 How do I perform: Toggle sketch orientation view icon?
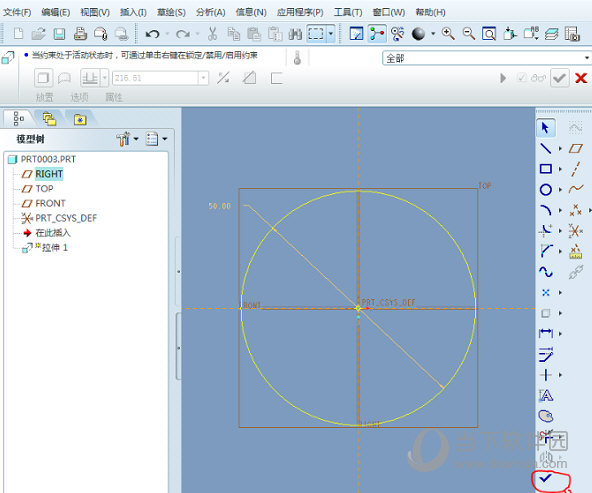click(x=356, y=34)
